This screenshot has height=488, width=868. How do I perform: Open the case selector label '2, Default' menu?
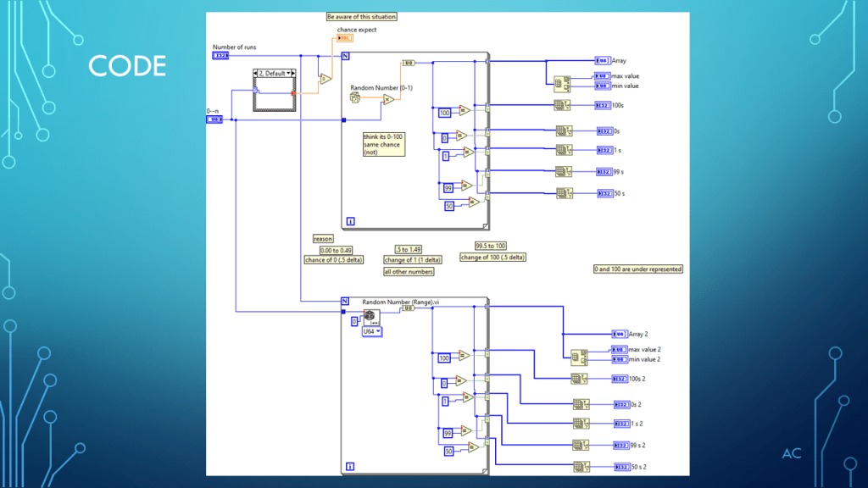273,74
